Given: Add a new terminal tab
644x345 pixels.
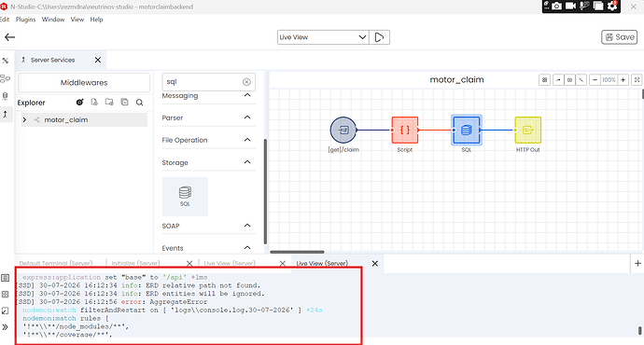Looking at the screenshot, I should tap(637, 263).
